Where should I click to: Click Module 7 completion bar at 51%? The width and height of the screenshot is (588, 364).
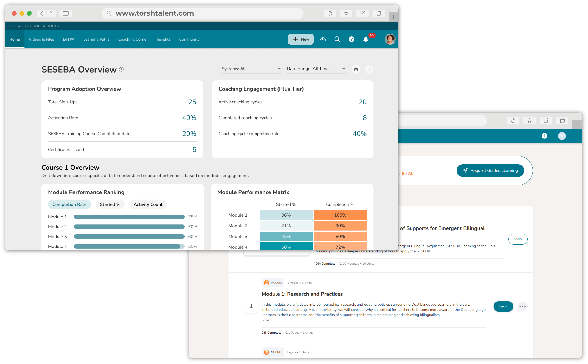pyautogui.click(x=129, y=247)
